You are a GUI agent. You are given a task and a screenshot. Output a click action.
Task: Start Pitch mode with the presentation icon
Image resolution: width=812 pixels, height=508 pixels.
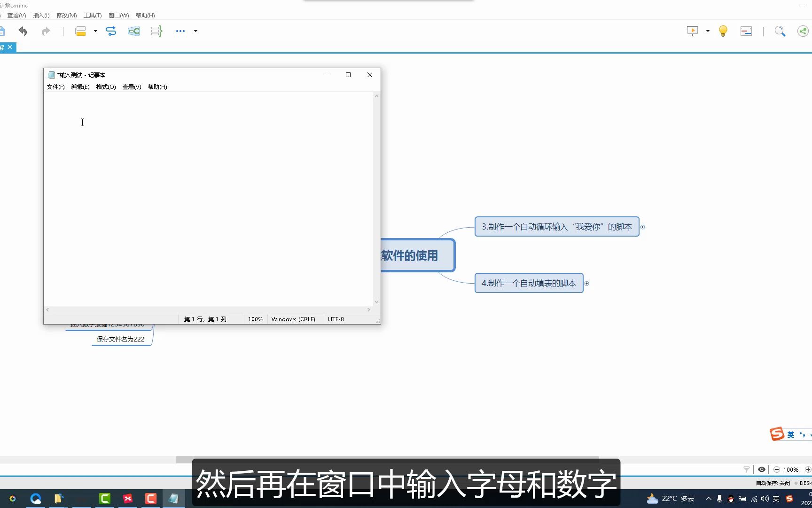click(692, 31)
